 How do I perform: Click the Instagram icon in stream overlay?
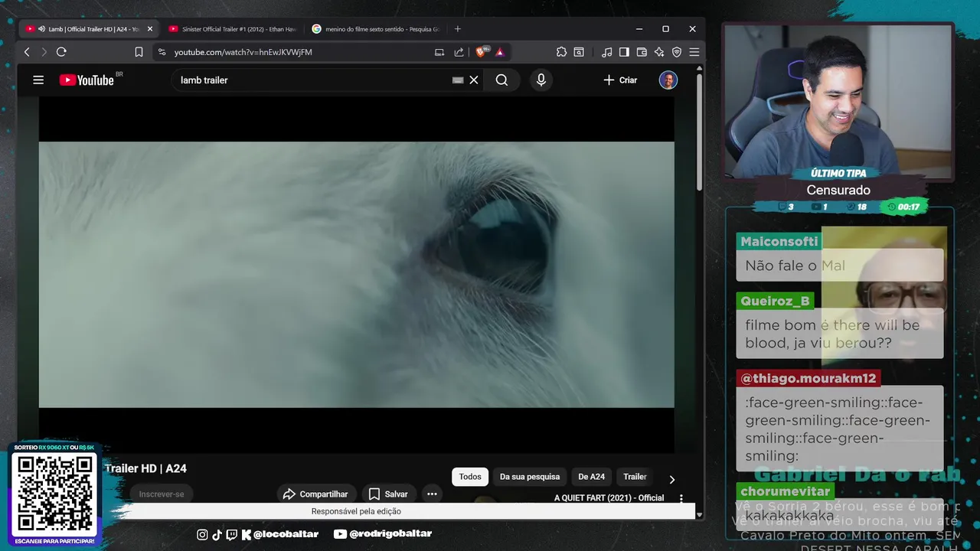coord(202,534)
